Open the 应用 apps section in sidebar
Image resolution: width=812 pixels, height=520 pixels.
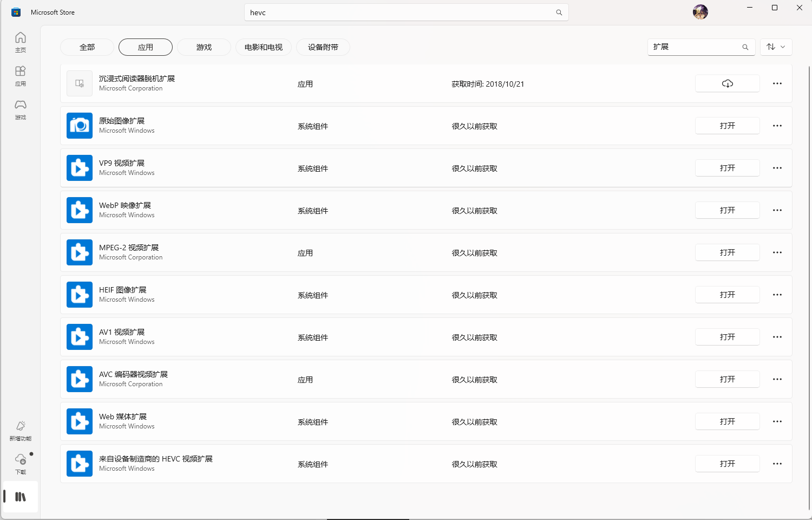click(21, 76)
